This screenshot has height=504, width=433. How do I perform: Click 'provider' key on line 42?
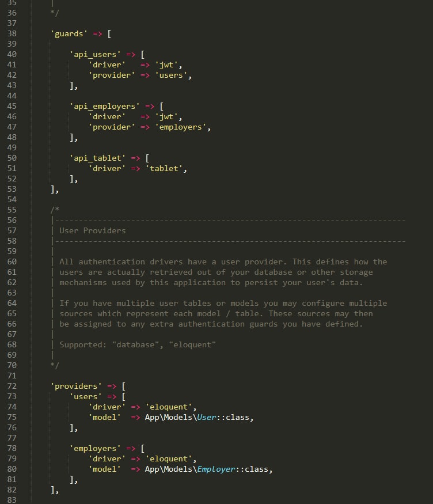click(x=112, y=75)
